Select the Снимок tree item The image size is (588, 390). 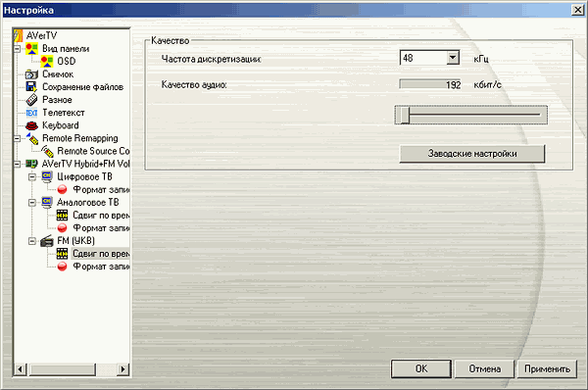(x=58, y=74)
